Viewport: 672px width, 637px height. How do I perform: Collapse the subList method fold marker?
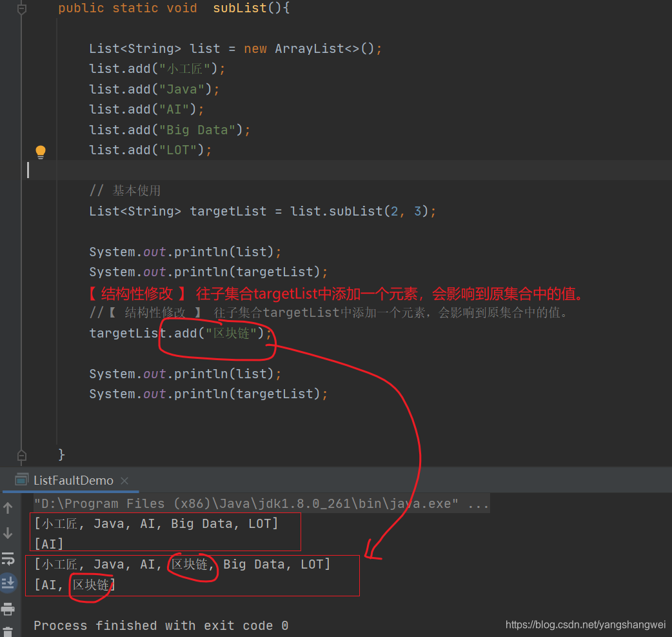(x=22, y=8)
